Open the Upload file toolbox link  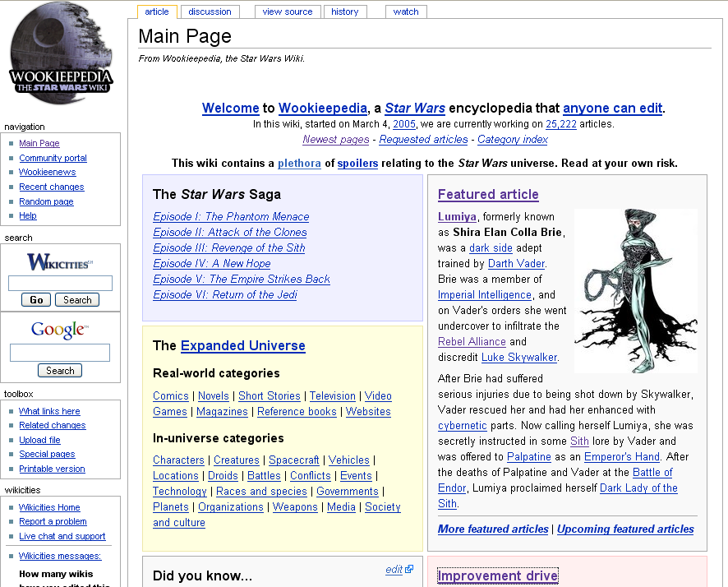click(x=40, y=440)
